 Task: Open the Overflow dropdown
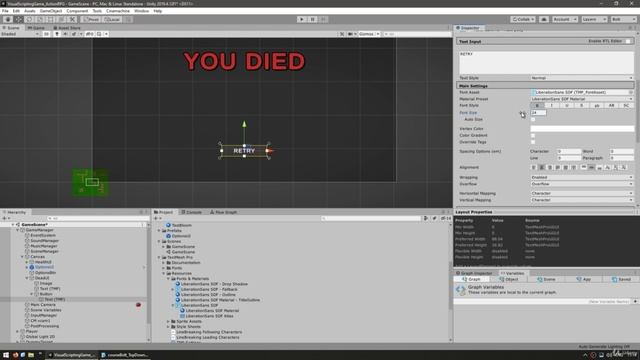click(x=582, y=184)
